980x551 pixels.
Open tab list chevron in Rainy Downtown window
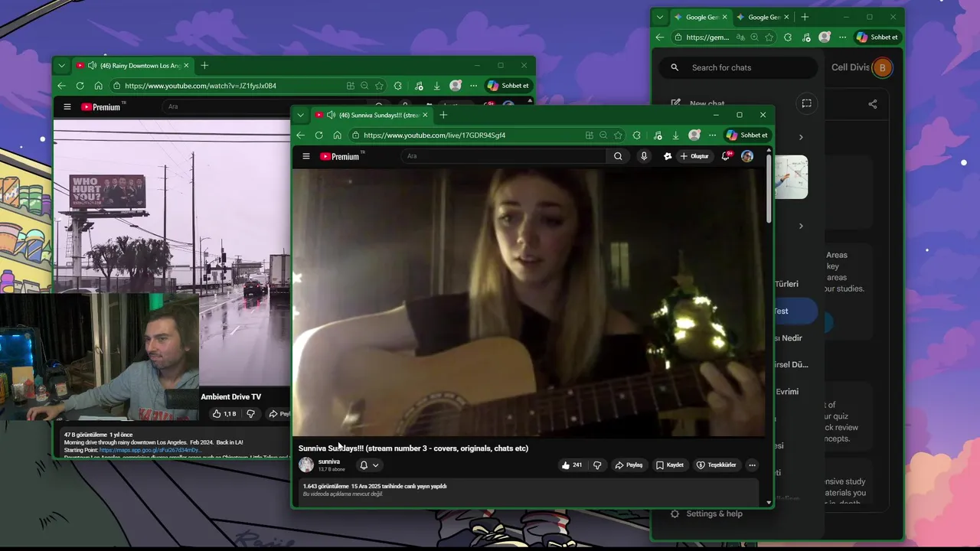click(x=62, y=66)
